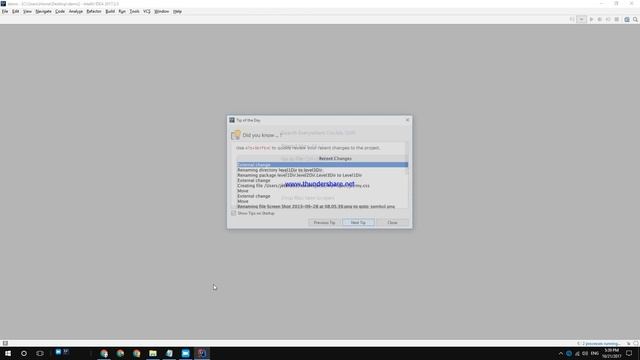Open the Window menu

[161, 11]
